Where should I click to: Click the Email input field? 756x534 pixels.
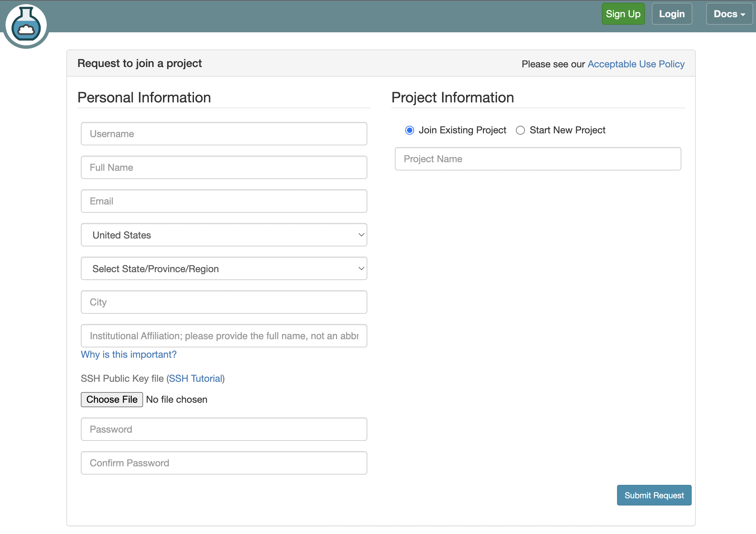[x=224, y=201]
